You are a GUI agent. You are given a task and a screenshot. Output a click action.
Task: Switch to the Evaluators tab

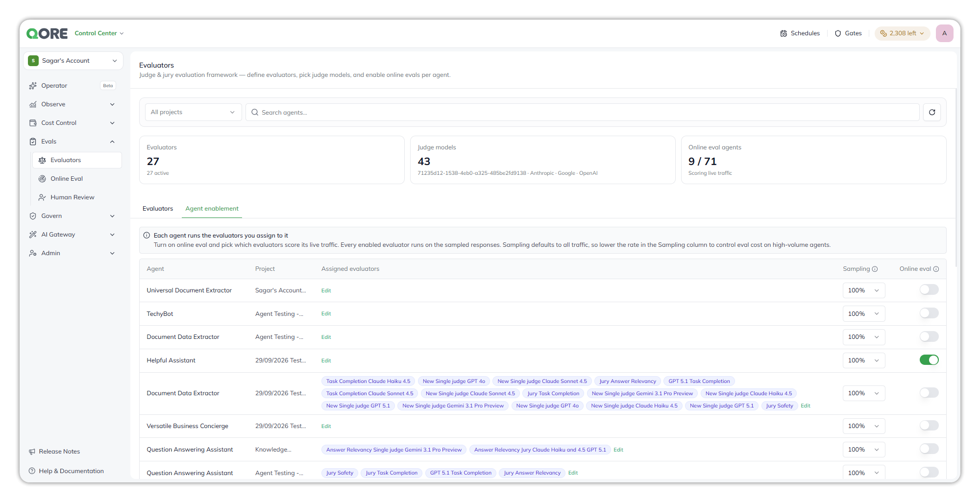pyautogui.click(x=158, y=209)
